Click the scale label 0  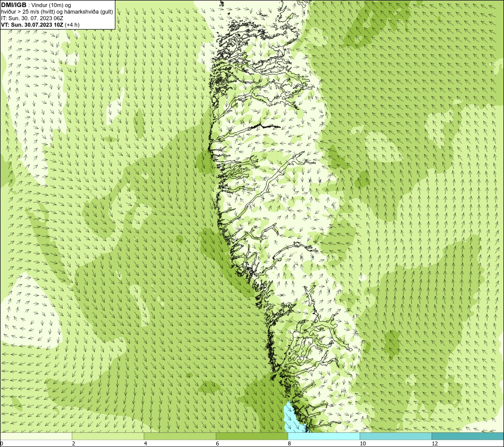[x=2, y=443]
